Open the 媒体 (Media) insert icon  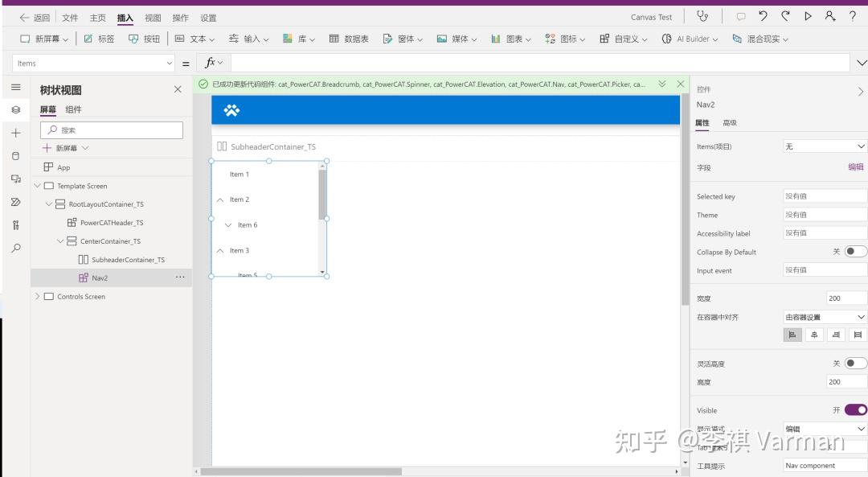click(454, 38)
